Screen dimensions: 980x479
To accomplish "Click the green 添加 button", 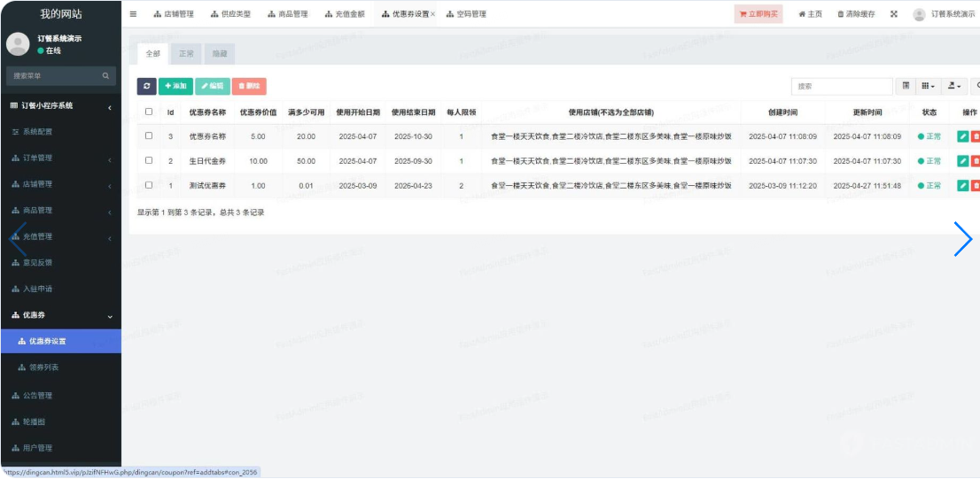I will [175, 86].
